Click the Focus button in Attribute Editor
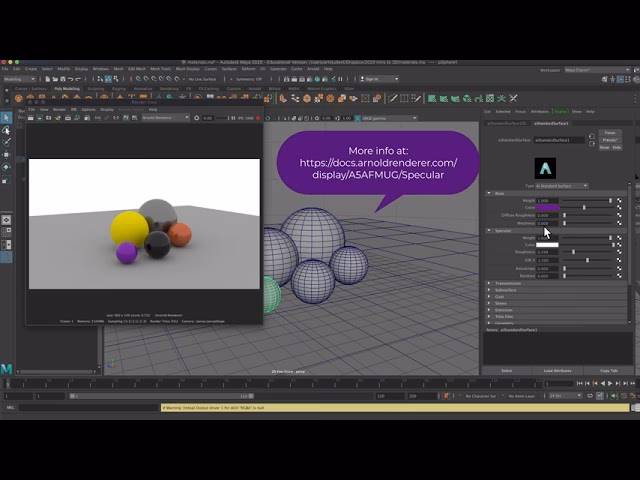Screen dimensions: 640x480 point(610,133)
